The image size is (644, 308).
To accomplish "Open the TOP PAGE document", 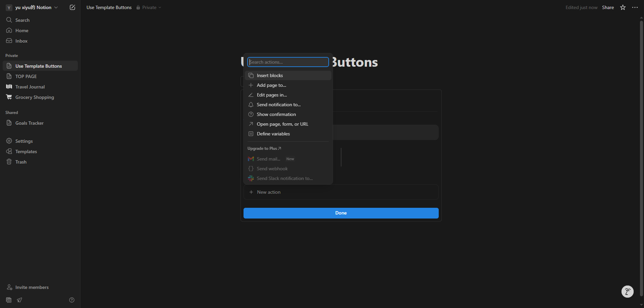I will (40, 76).
